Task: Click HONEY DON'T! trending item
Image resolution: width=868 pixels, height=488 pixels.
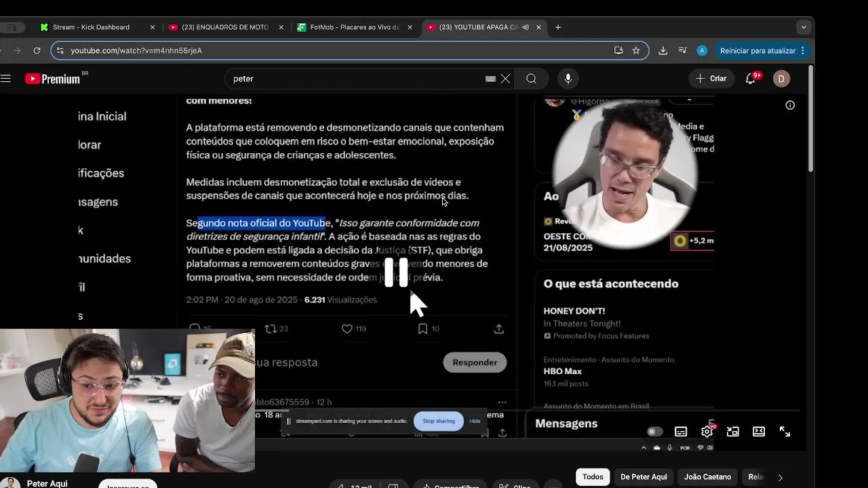Action: (574, 311)
